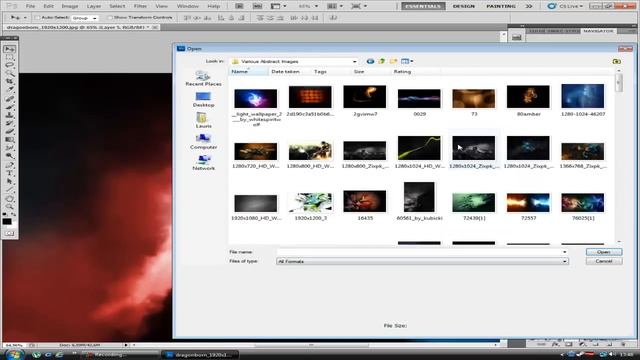Select the Spot Healing Brush tool
The height and width of the screenshot is (360, 640).
coord(9,99)
